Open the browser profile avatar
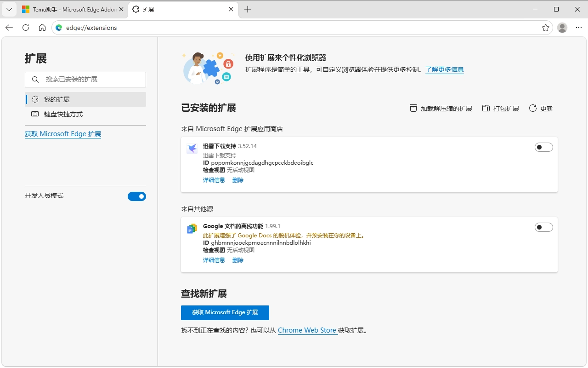 pyautogui.click(x=562, y=28)
